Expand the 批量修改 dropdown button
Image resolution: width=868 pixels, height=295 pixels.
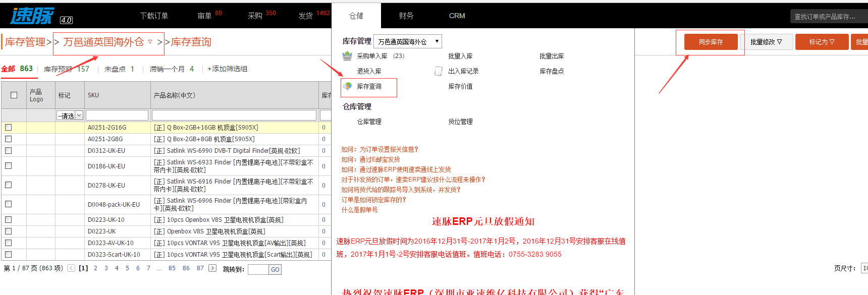766,42
